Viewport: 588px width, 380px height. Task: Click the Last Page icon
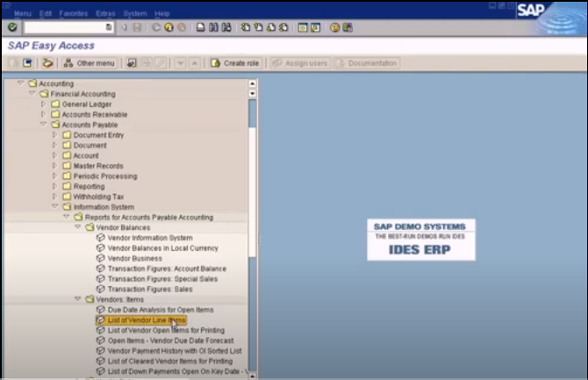point(283,27)
